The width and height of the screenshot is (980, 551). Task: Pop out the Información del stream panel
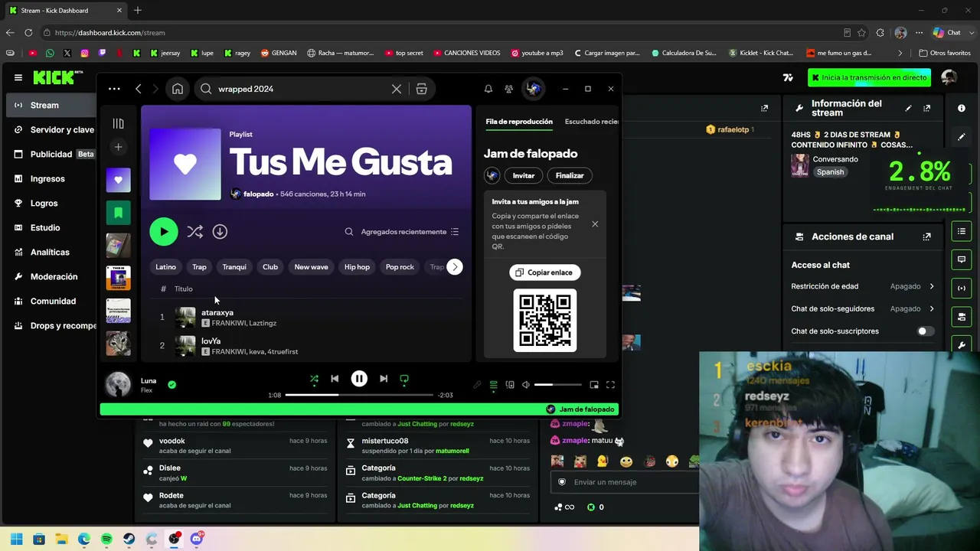click(927, 108)
